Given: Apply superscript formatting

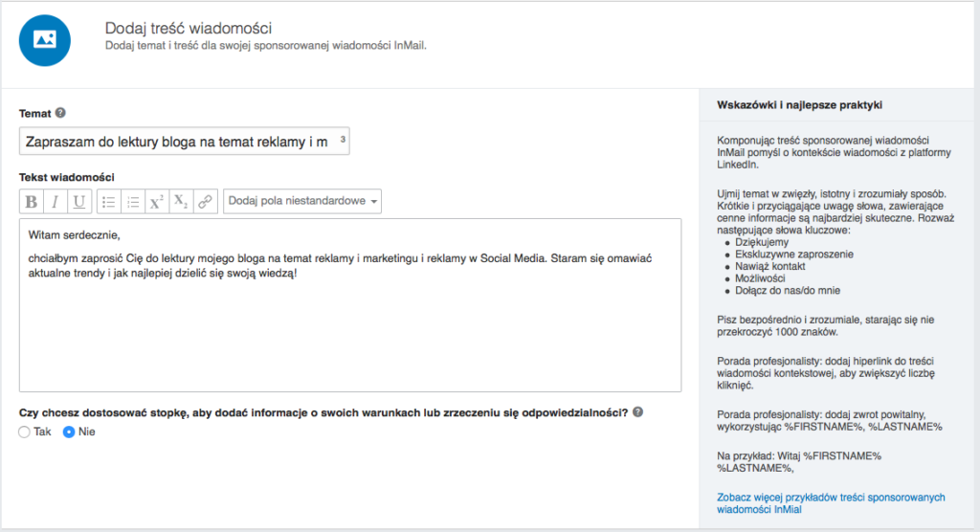Looking at the screenshot, I should 157,202.
